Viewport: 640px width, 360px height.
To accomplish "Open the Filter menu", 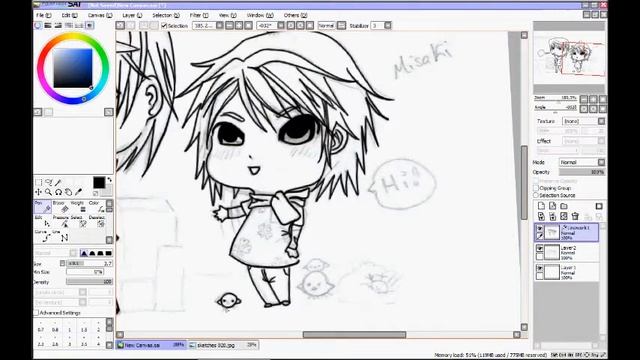I will [x=199, y=15].
